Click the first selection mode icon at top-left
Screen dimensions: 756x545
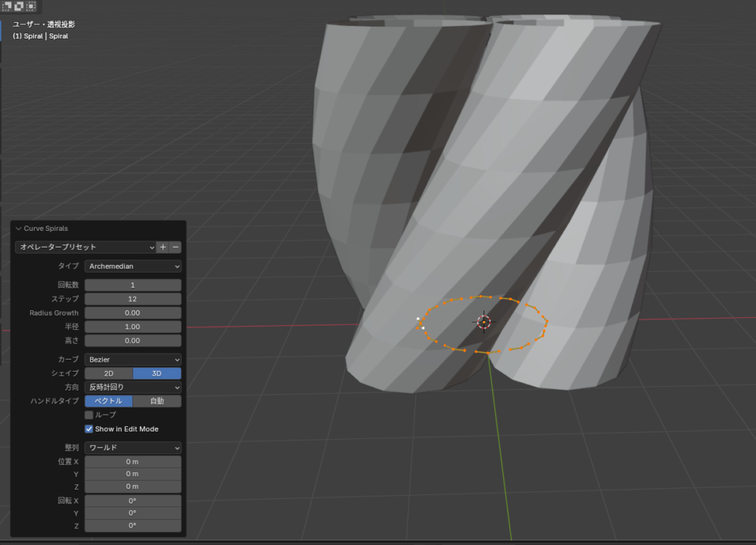[7, 6]
